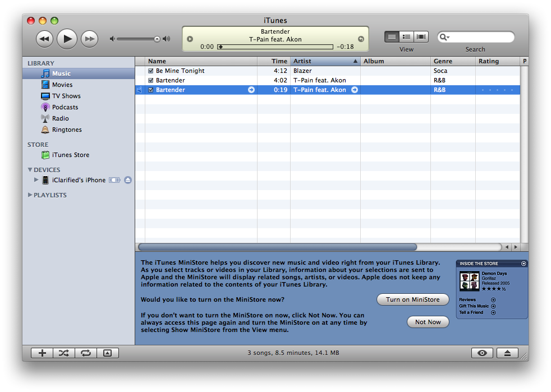Open the visualizer eye button
Image resolution: width=551 pixels, height=392 pixels.
[x=483, y=353]
